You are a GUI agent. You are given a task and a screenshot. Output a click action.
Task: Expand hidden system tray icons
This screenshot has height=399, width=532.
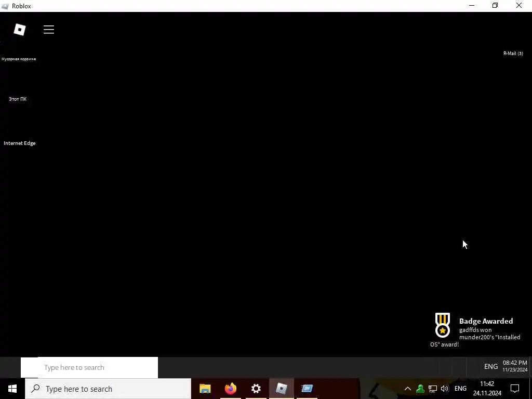pos(408,389)
